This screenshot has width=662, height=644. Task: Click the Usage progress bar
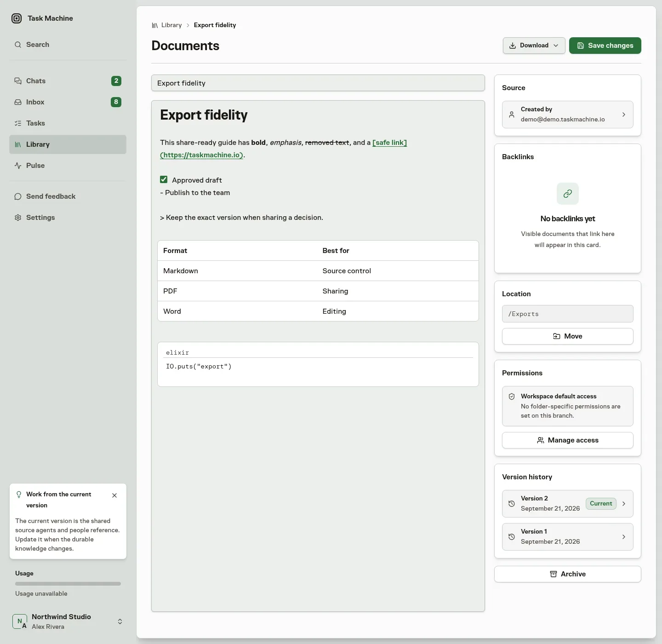coord(68,584)
